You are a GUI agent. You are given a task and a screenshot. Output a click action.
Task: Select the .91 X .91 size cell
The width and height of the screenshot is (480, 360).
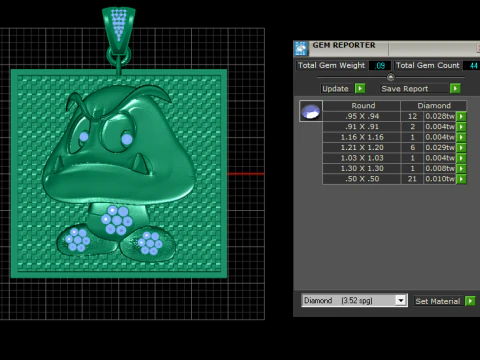pos(362,127)
